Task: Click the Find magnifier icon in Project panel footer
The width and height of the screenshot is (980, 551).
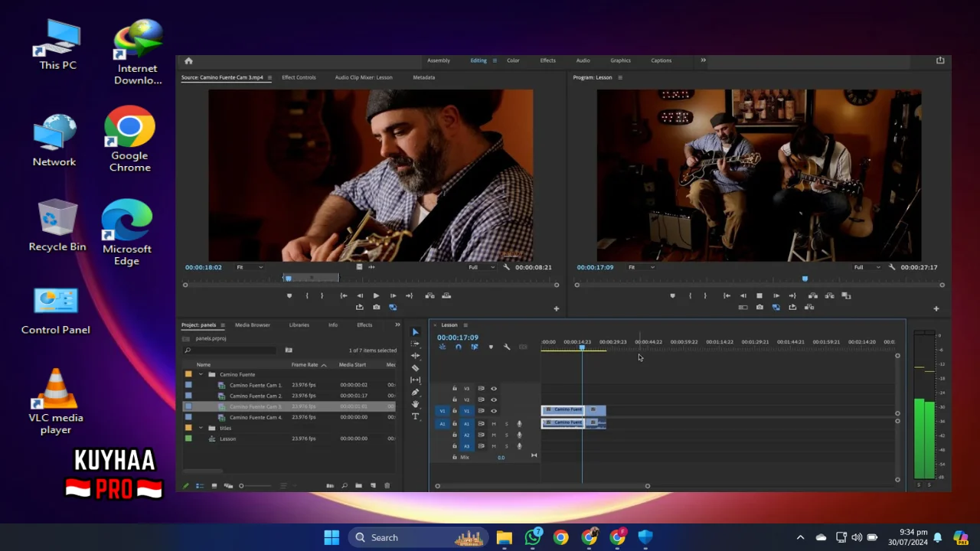Action: 345,486
